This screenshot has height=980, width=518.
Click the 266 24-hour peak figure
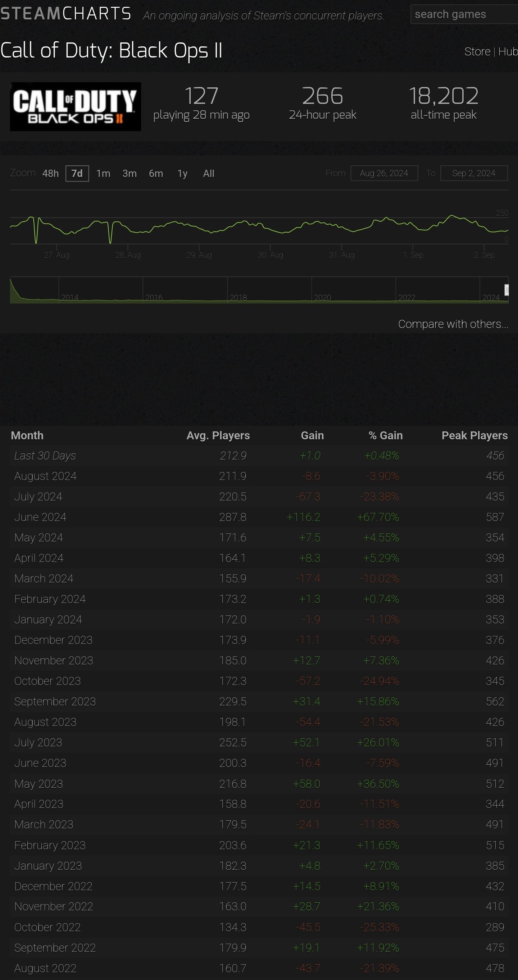point(322,96)
